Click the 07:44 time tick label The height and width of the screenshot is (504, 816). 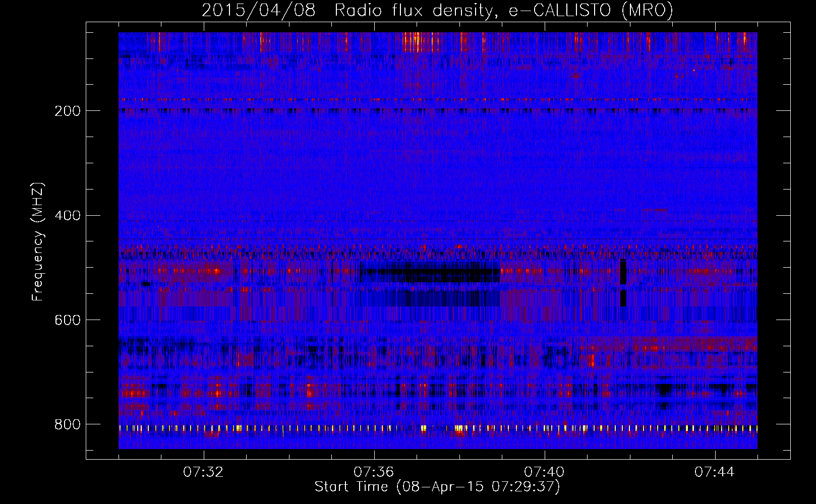[x=715, y=472]
